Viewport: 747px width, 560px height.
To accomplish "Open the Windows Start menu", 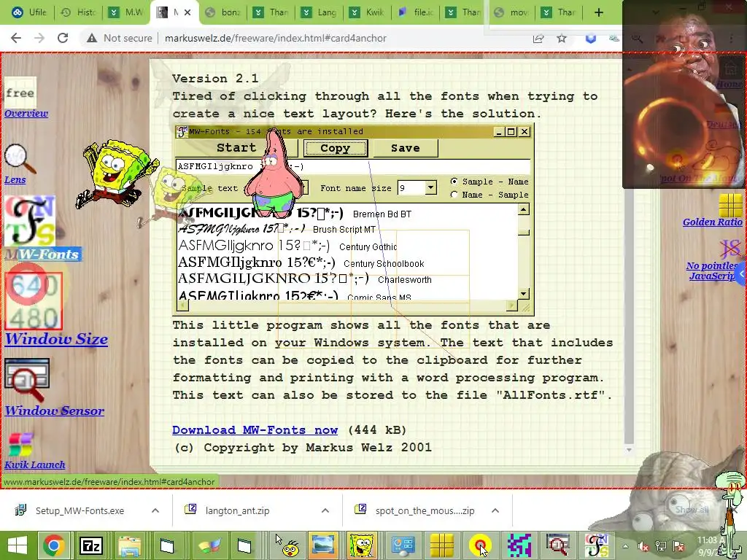I will pos(18,545).
